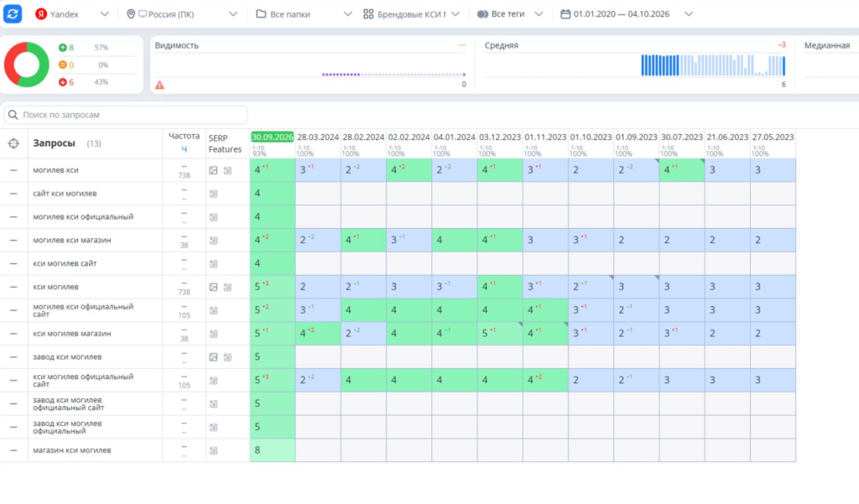Click the blue Ч link under Частота
Screen dimensions: 859x504
click(x=184, y=149)
